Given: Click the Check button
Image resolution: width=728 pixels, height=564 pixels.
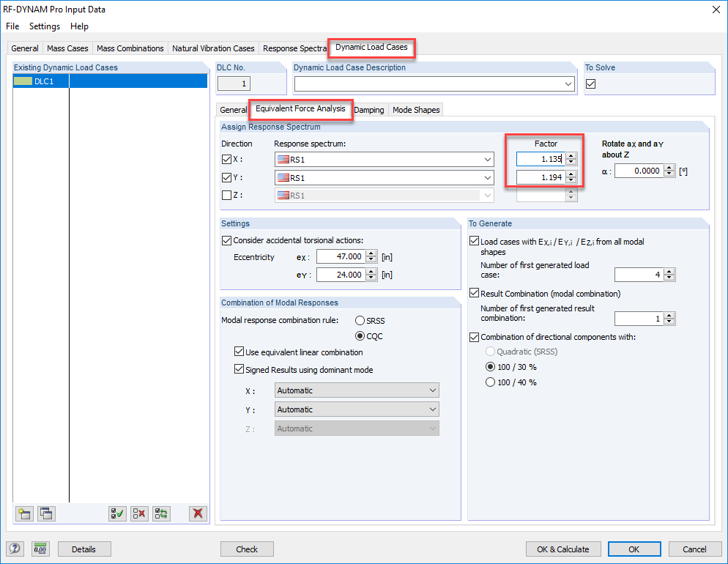Looking at the screenshot, I should 247,549.
